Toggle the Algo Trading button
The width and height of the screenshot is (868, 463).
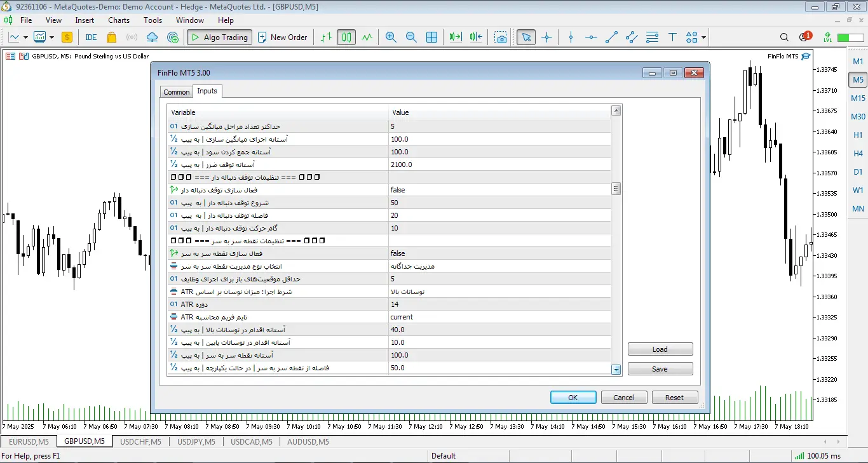(x=219, y=37)
